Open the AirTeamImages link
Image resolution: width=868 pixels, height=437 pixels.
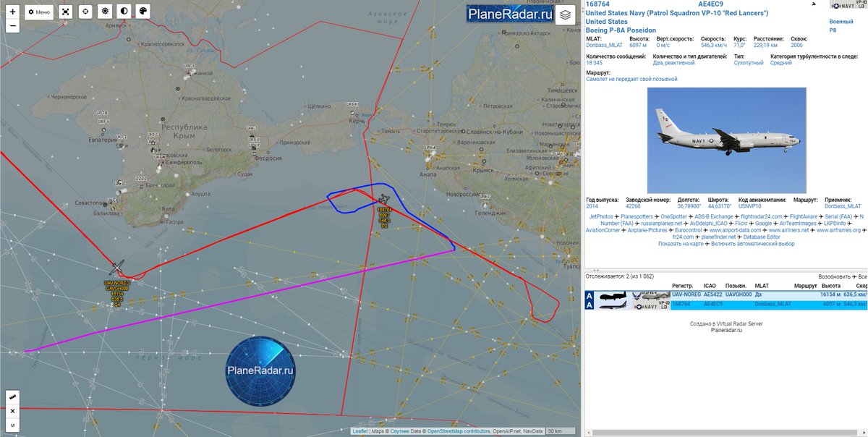tap(798, 224)
